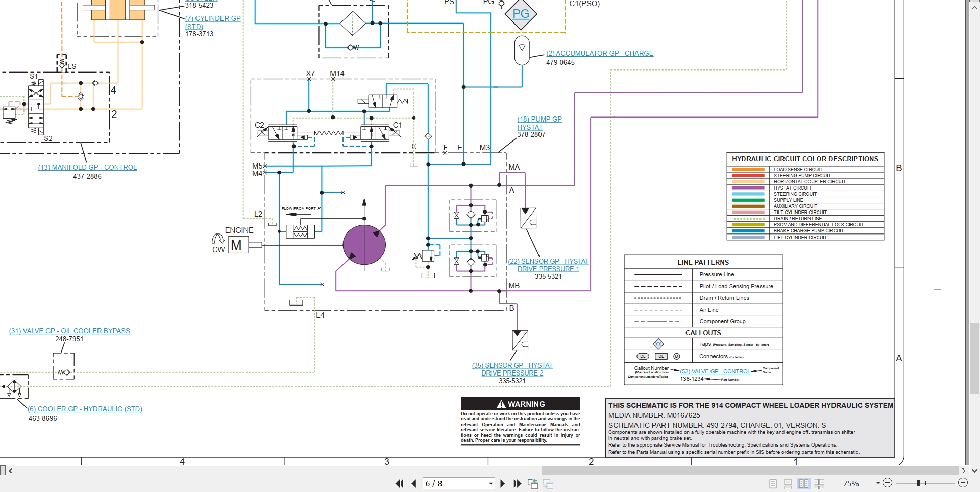
Task: Go to the next page
Action: click(x=503, y=483)
